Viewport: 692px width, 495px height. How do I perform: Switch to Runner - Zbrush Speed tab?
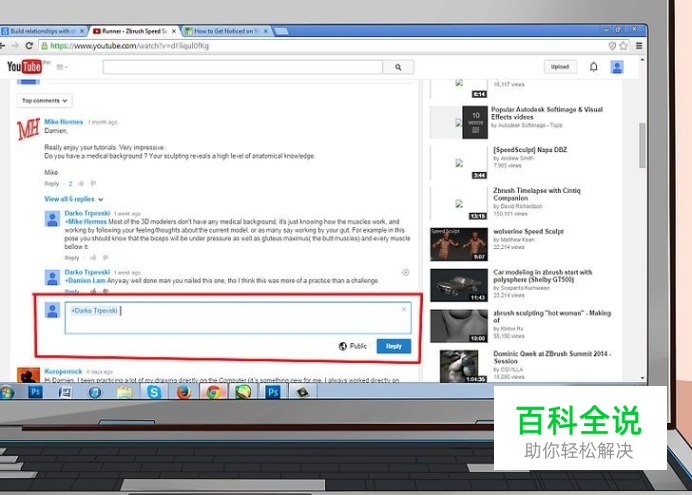pyautogui.click(x=134, y=31)
